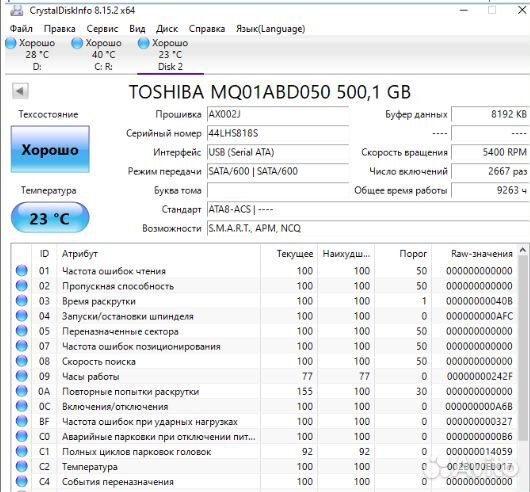Click the Число включений value 2667 раз
The image size is (530, 492).
pyautogui.click(x=490, y=171)
